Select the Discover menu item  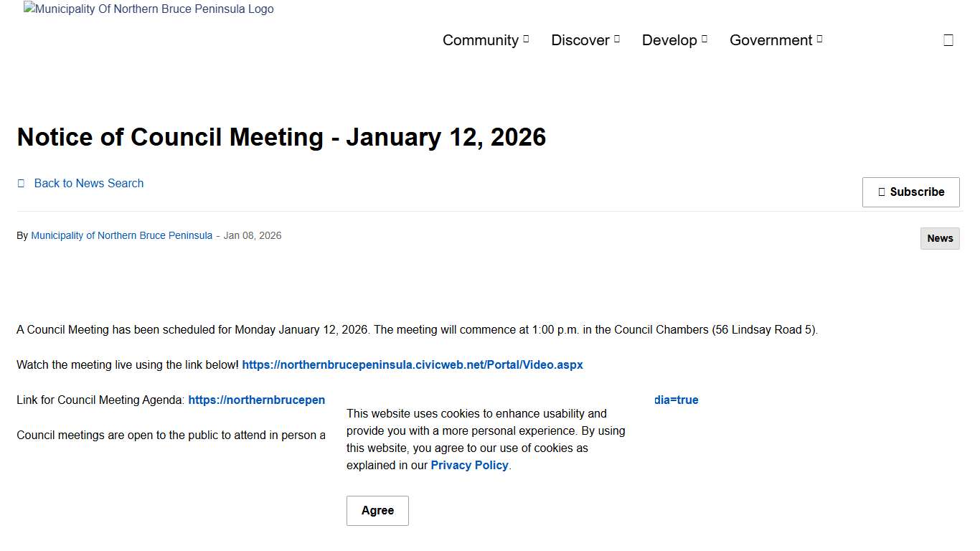[x=580, y=40]
